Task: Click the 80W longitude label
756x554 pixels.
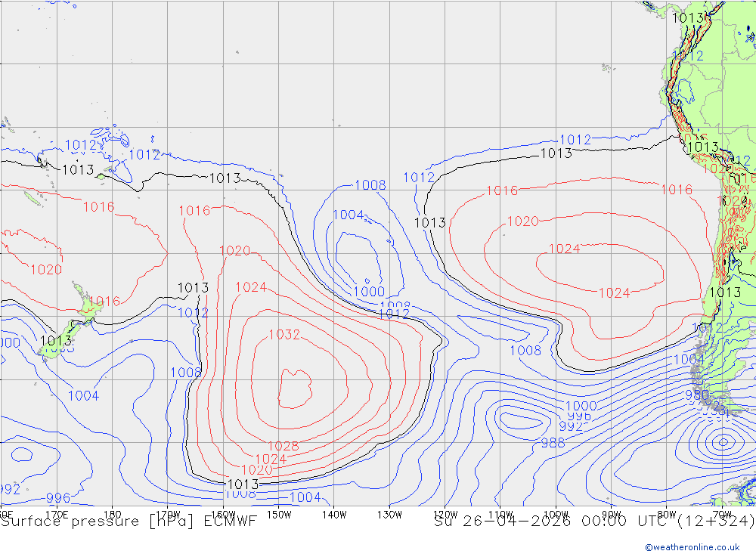Action: pyautogui.click(x=667, y=515)
